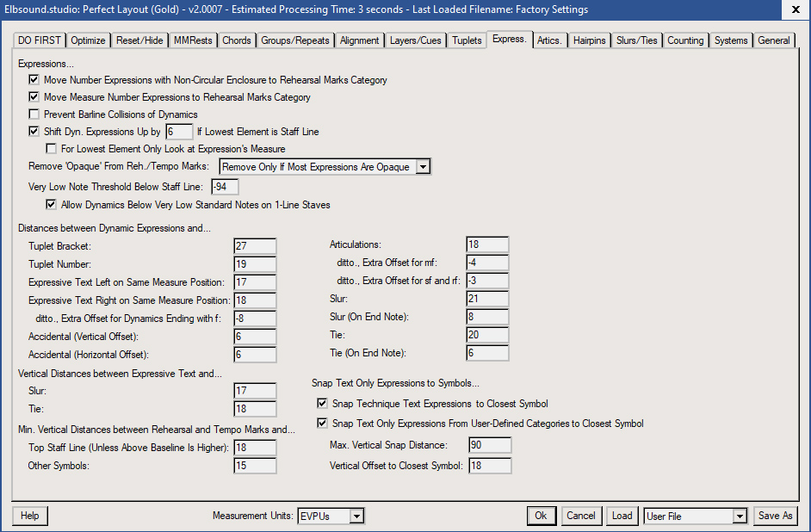Go to the DO FIRST tab
Image resolution: width=811 pixels, height=532 pixels.
click(40, 40)
